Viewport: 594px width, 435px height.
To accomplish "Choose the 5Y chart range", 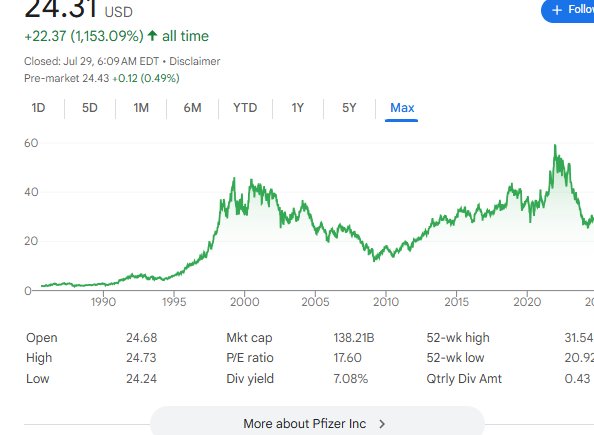I will (349, 108).
